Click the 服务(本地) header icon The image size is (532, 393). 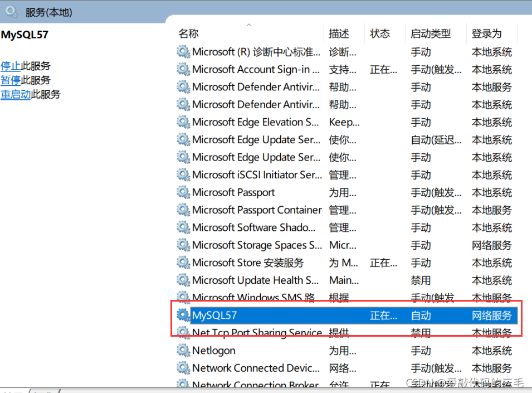[x=12, y=12]
